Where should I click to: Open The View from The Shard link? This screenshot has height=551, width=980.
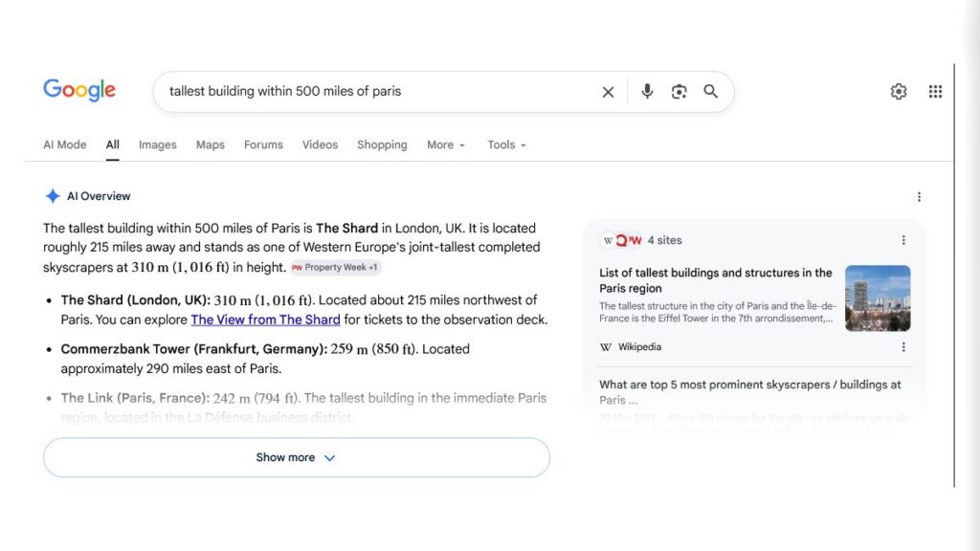pos(266,320)
